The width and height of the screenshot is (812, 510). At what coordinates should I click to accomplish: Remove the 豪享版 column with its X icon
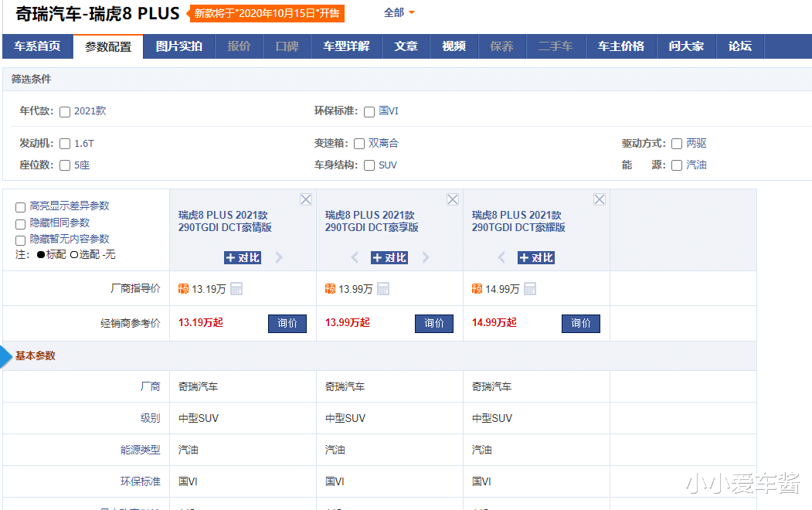click(453, 199)
